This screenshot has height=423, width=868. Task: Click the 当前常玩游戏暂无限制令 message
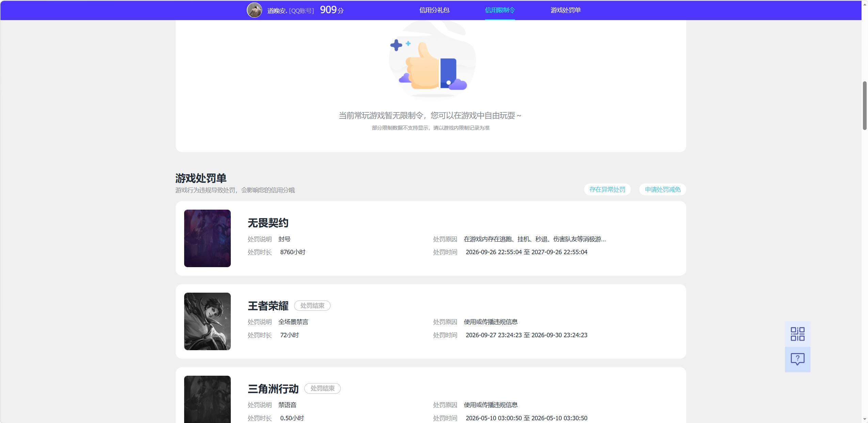430,116
